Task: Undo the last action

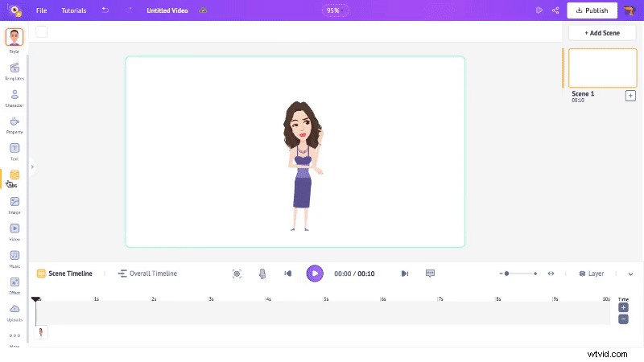Action: [x=105, y=10]
